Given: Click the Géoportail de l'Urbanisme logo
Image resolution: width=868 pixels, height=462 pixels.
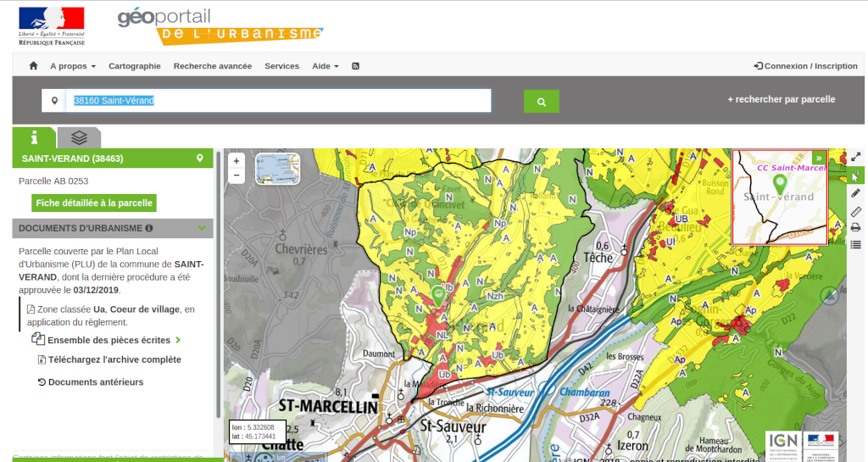Looking at the screenshot, I should coord(220,26).
